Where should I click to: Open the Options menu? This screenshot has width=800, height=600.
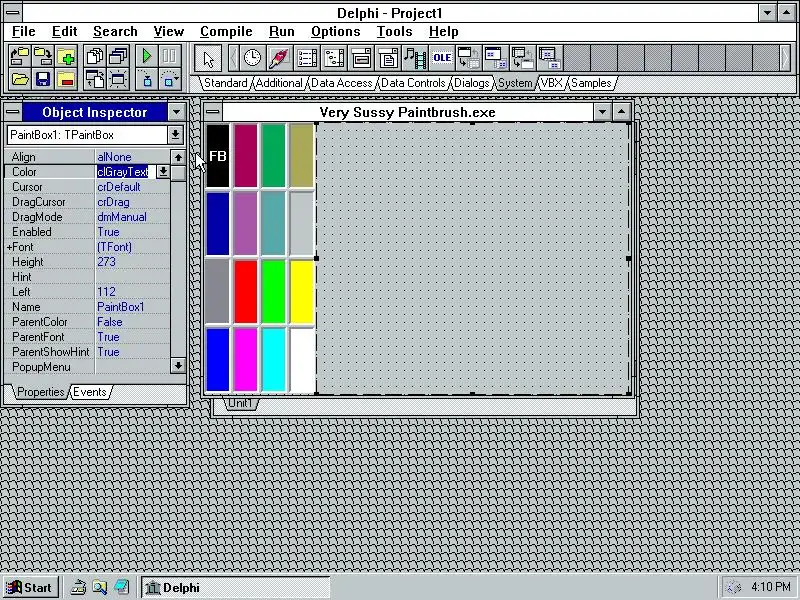pyautogui.click(x=336, y=32)
